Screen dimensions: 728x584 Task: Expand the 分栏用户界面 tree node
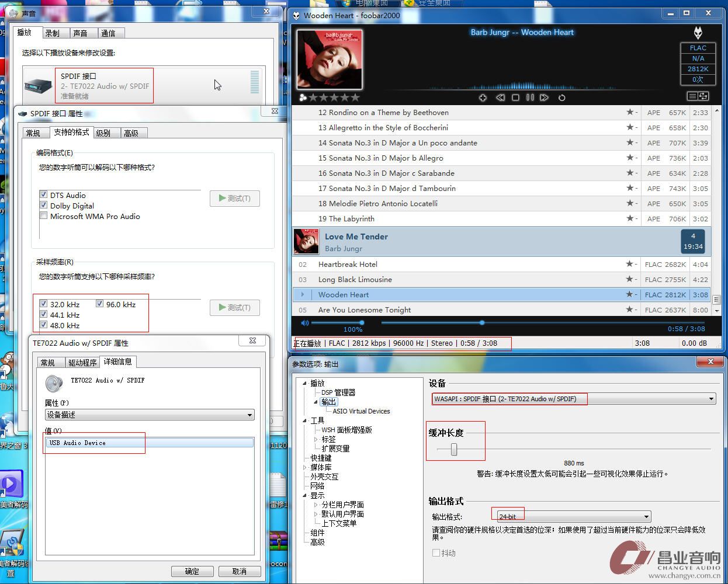[x=316, y=505]
